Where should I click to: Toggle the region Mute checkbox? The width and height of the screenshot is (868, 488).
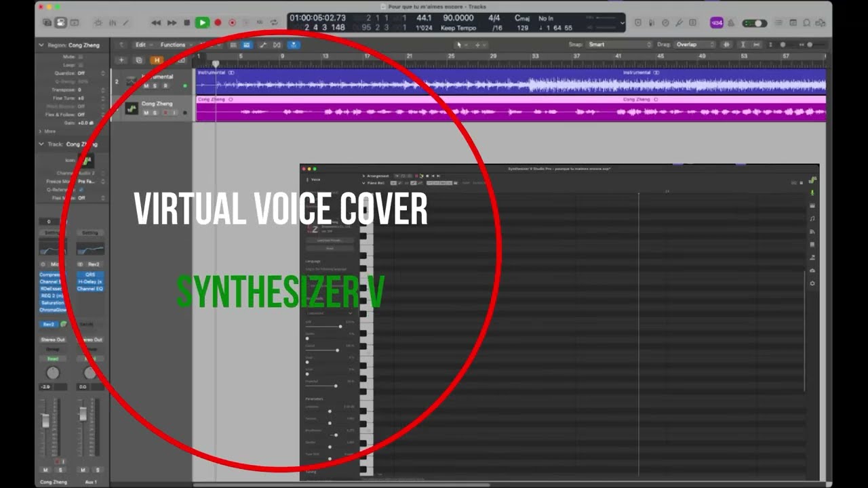click(81, 56)
